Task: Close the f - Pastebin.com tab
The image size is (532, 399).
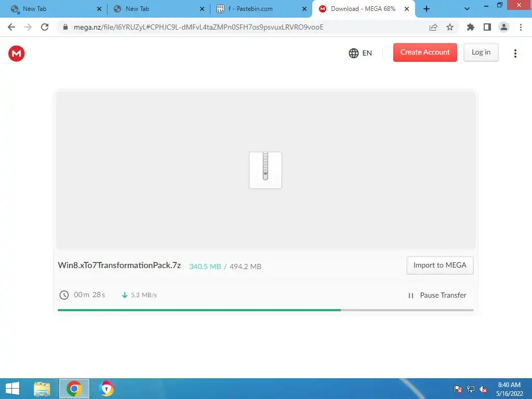Action: (x=304, y=9)
